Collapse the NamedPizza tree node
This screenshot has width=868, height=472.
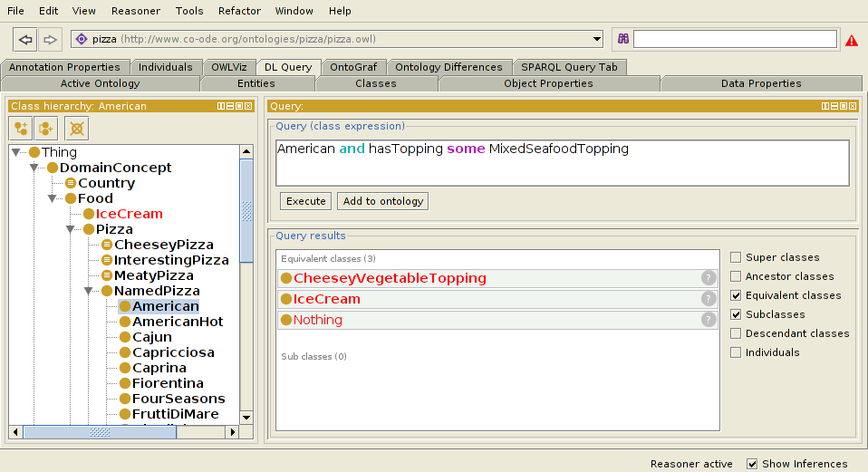point(89,291)
